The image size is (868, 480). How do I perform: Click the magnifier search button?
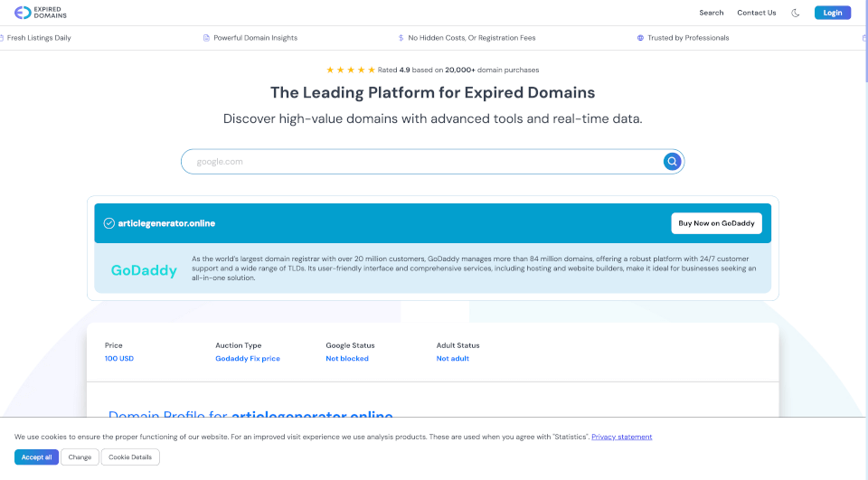point(672,162)
